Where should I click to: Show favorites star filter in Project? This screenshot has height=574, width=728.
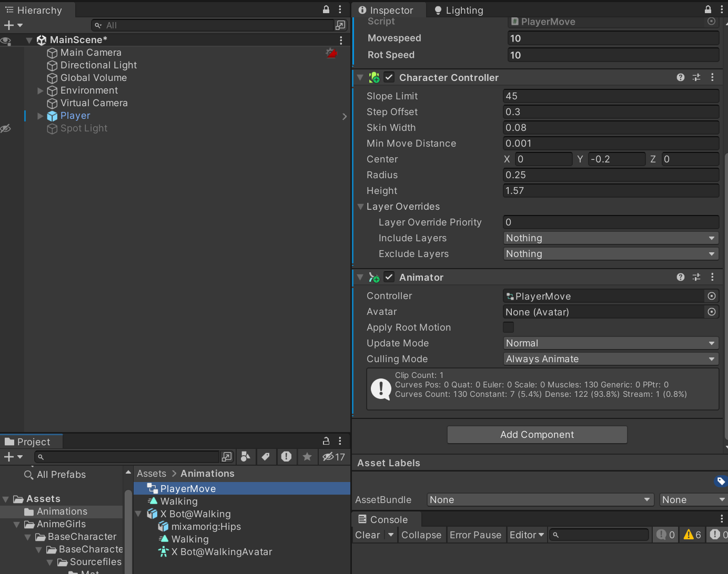[x=307, y=457]
